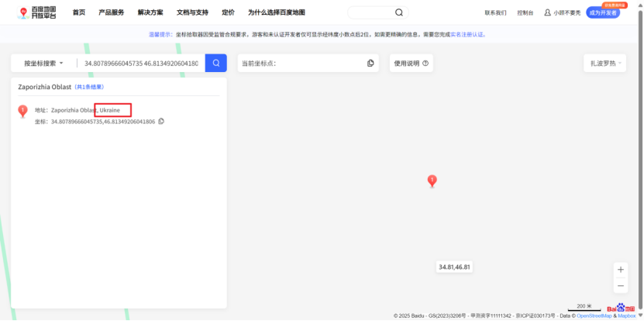Copy coordinates in the search result
Image resolution: width=644 pixels, height=321 pixels.
pyautogui.click(x=161, y=122)
